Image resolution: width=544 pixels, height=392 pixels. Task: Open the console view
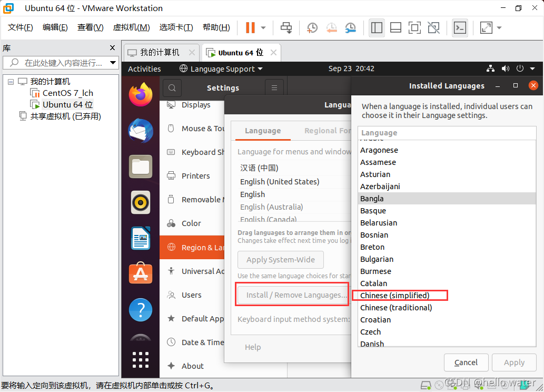(460, 28)
